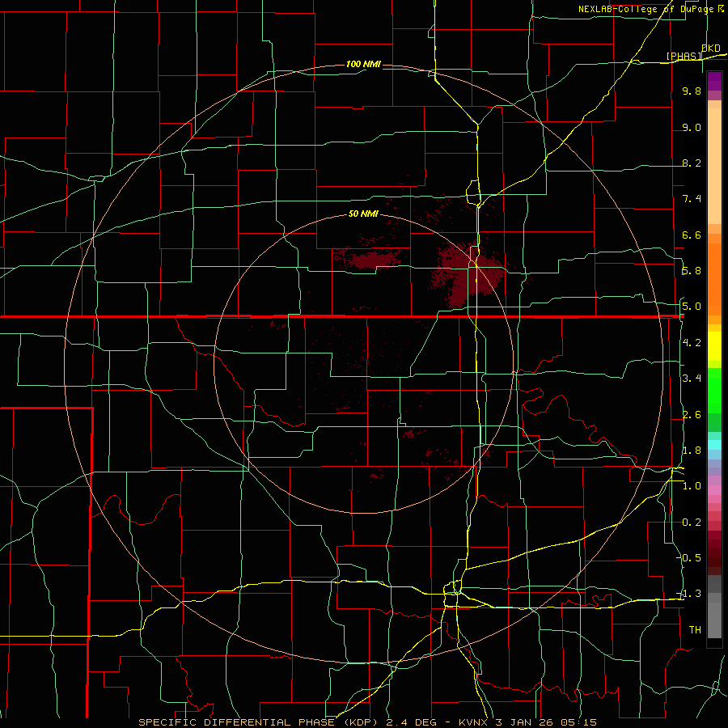This screenshot has width=728, height=728.
Task: Click the TH threshold label on colorbar
Action: tap(695, 630)
